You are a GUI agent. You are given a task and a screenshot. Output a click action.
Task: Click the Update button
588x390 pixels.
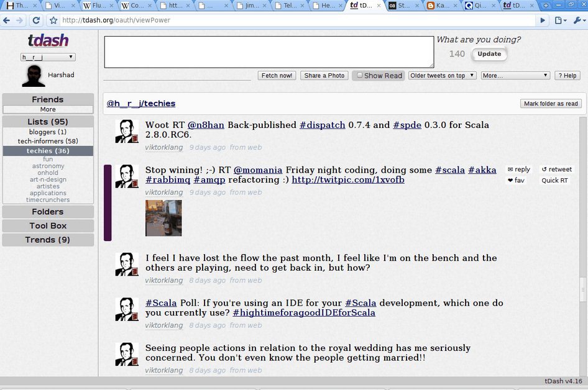pos(489,54)
